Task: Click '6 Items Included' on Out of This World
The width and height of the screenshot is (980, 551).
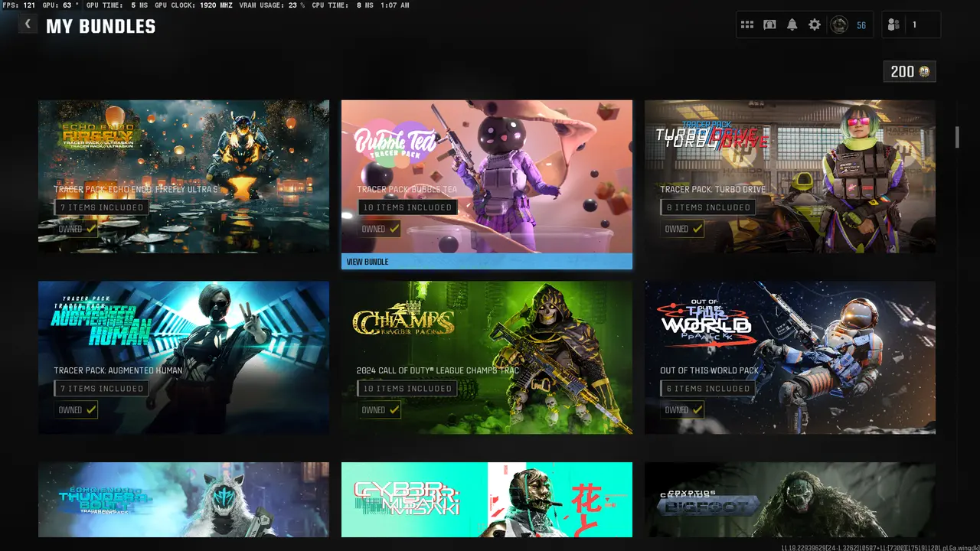Action: click(707, 389)
